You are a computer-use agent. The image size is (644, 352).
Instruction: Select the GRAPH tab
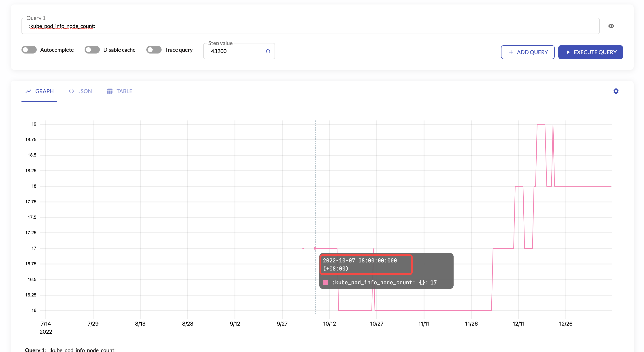click(x=45, y=91)
